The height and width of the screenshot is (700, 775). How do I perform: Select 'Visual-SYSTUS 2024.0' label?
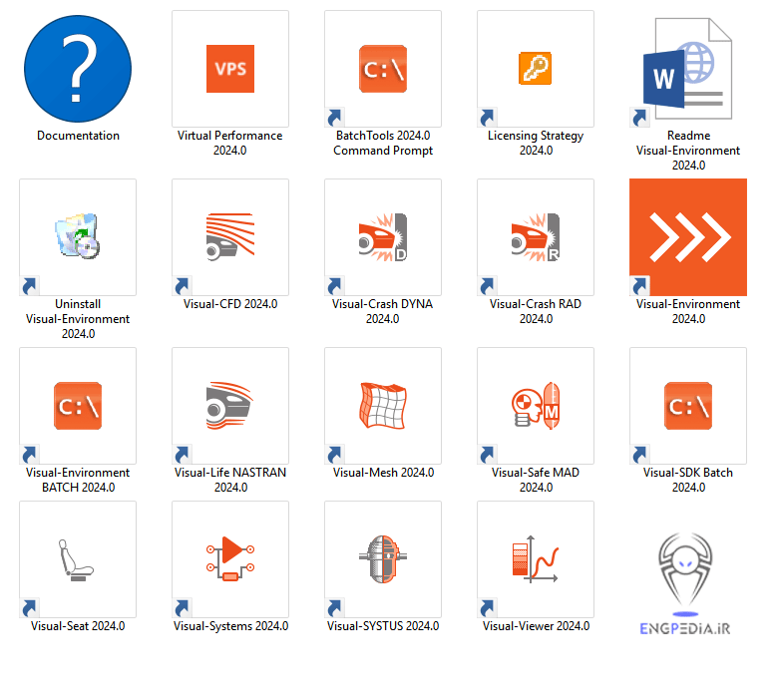[x=383, y=626]
